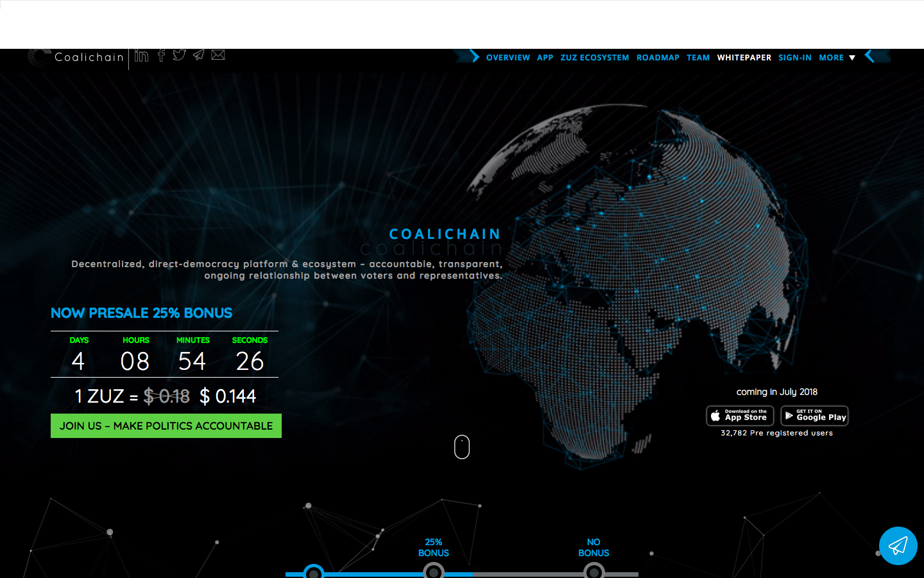Viewport: 924px width, 578px height.
Task: Open the Facebook social icon
Action: [x=161, y=55]
